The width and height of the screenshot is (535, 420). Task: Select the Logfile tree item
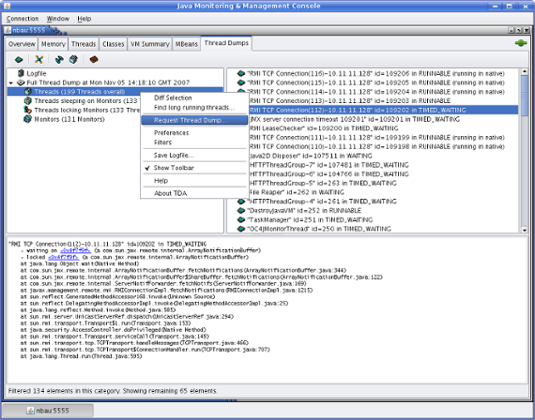click(x=36, y=73)
